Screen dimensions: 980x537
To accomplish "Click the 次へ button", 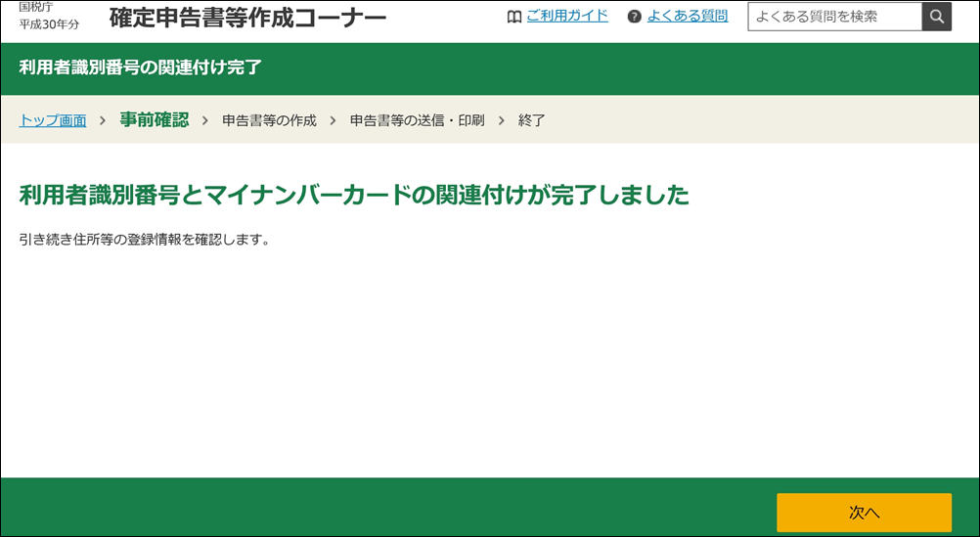I will 864,513.
